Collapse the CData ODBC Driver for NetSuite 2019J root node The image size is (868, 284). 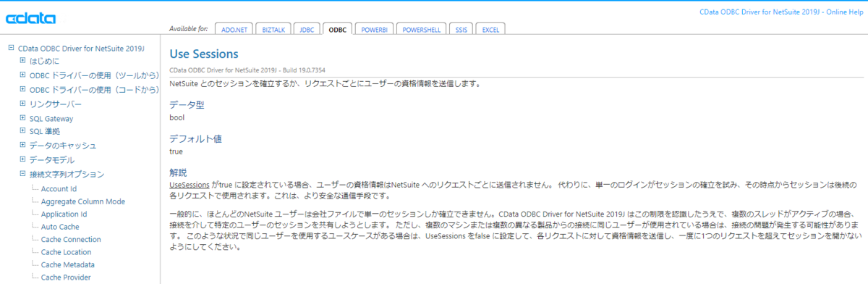(x=11, y=49)
